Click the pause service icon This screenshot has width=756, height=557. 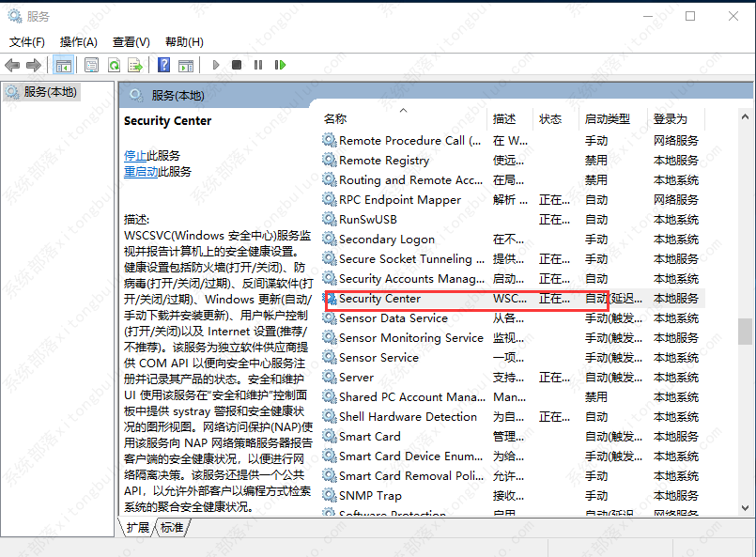(258, 64)
